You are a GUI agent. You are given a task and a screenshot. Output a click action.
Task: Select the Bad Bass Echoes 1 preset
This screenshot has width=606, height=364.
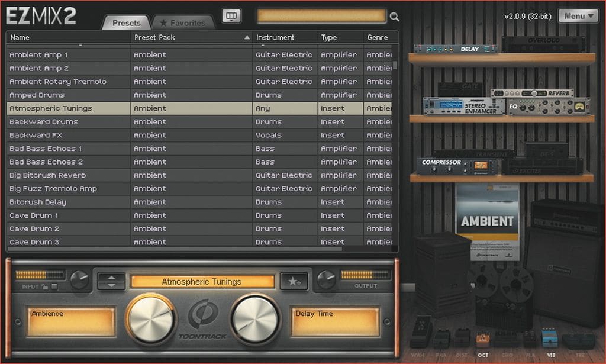click(199, 149)
